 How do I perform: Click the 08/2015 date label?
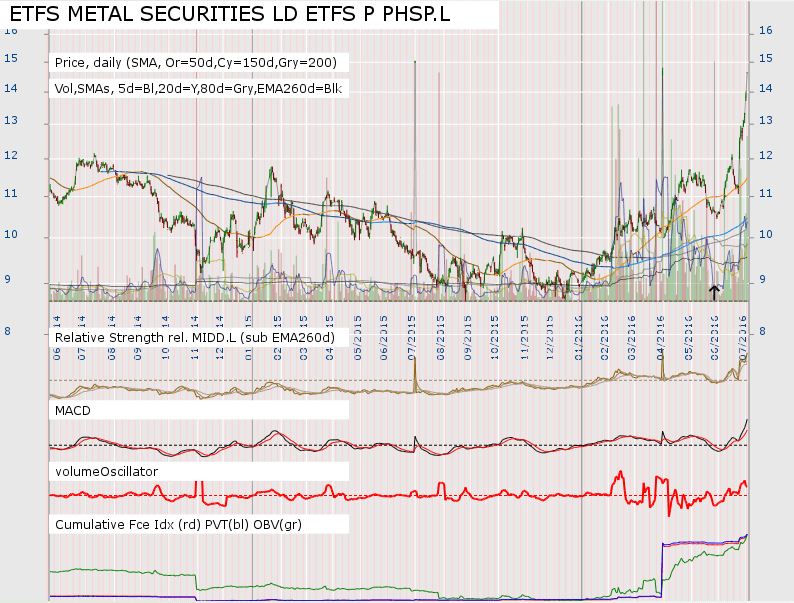click(x=441, y=338)
